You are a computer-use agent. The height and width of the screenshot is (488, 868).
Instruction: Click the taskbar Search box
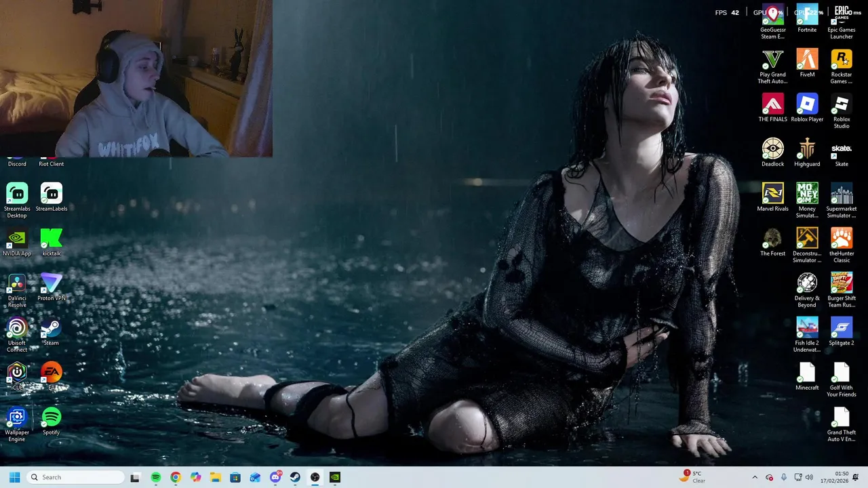coord(75,477)
